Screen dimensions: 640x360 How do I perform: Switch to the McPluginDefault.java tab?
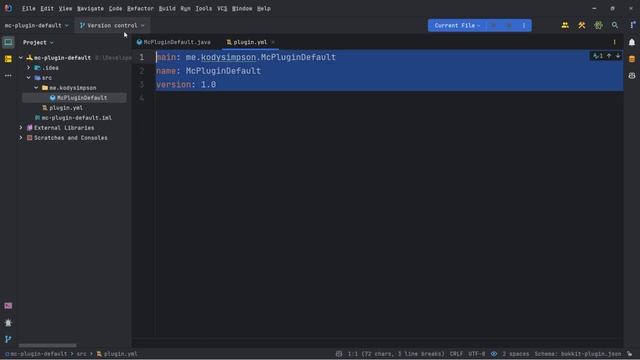[x=174, y=42]
